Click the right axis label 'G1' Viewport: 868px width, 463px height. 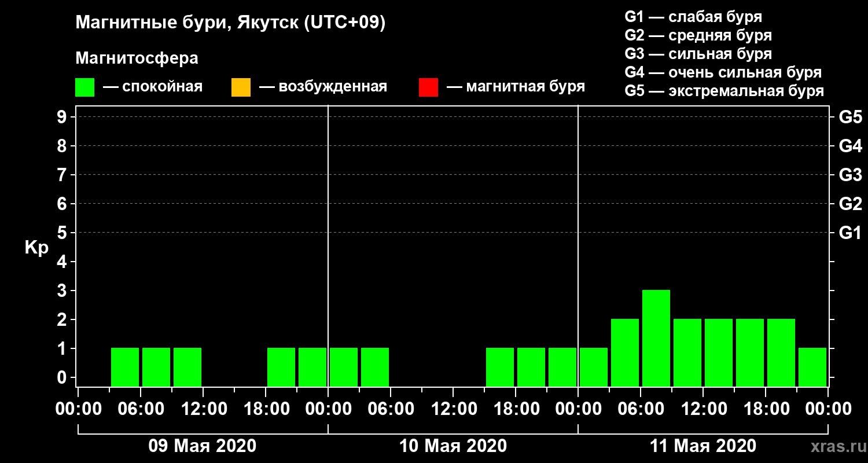[850, 233]
